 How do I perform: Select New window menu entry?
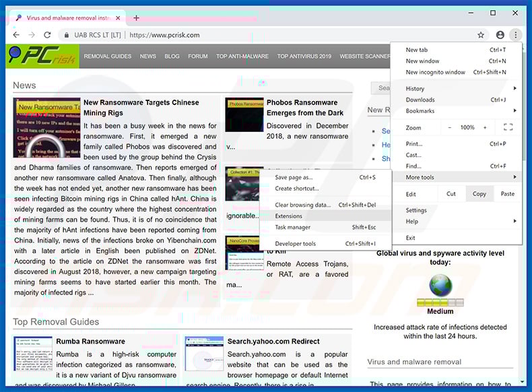(x=456, y=61)
